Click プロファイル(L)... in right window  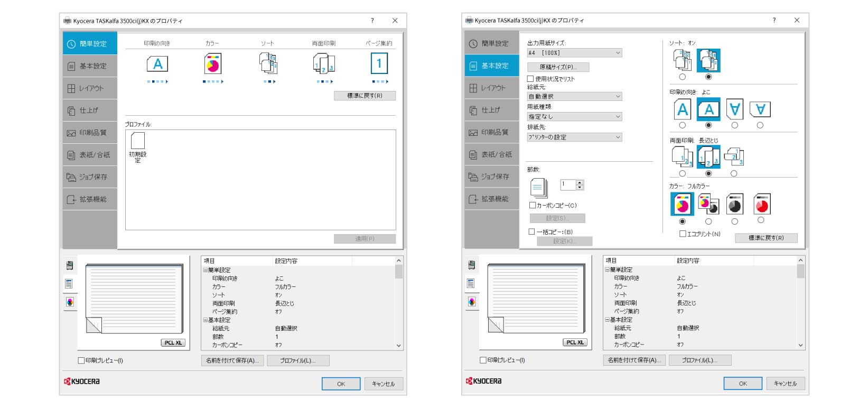(700, 360)
